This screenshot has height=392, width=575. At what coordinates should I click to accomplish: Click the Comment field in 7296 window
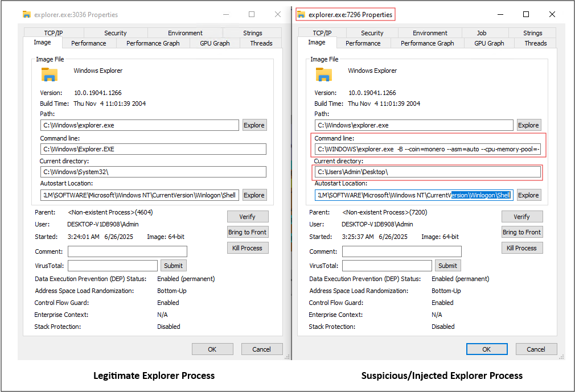[x=402, y=251]
